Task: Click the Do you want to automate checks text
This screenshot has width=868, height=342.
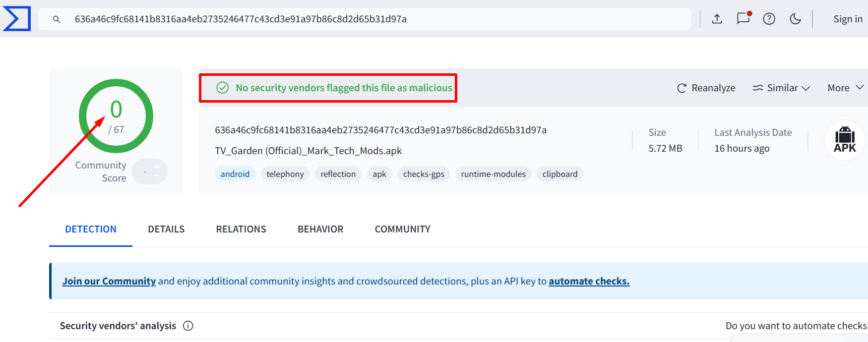Action: pyautogui.click(x=797, y=326)
